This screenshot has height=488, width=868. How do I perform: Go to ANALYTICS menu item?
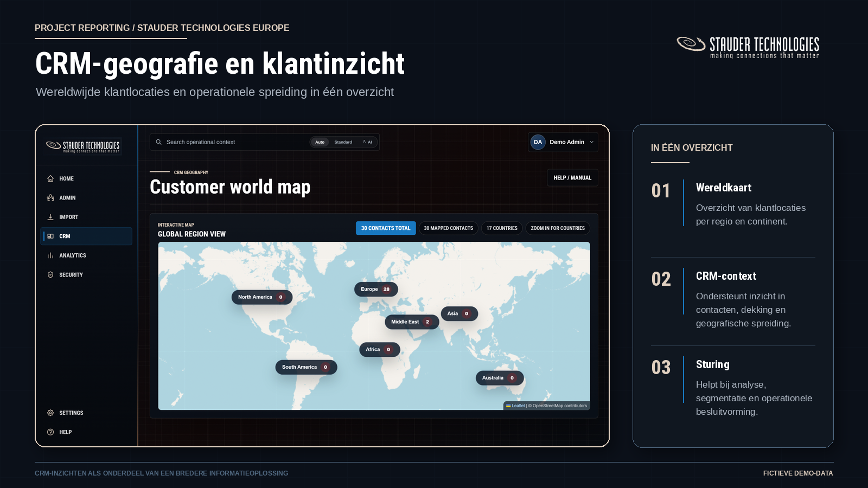pos(86,255)
